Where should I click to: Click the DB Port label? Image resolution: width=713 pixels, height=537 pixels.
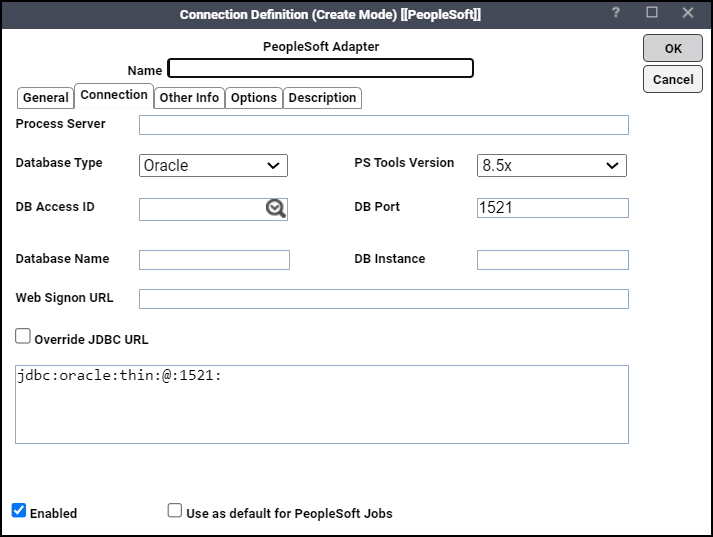(377, 207)
